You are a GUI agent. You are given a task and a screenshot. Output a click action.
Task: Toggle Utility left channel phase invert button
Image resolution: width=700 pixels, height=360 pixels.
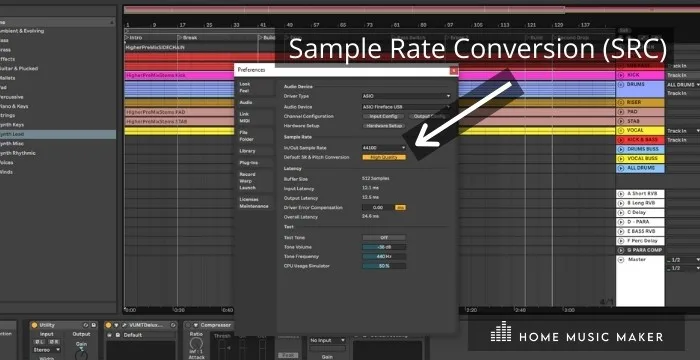tap(39, 342)
